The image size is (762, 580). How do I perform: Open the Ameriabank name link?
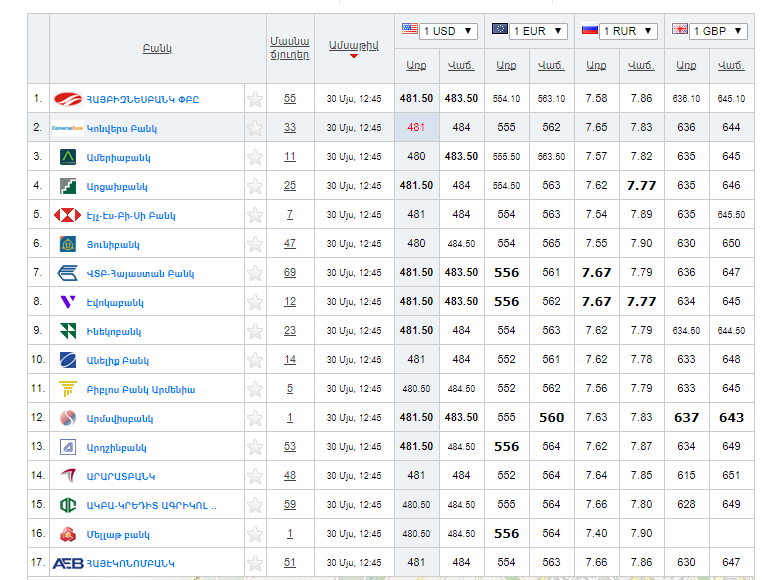tap(119, 158)
